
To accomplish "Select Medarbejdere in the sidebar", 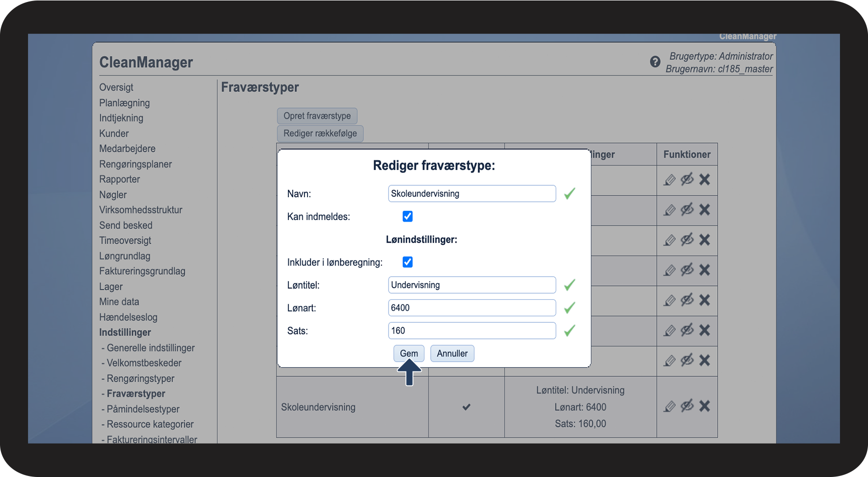I will pos(127,149).
